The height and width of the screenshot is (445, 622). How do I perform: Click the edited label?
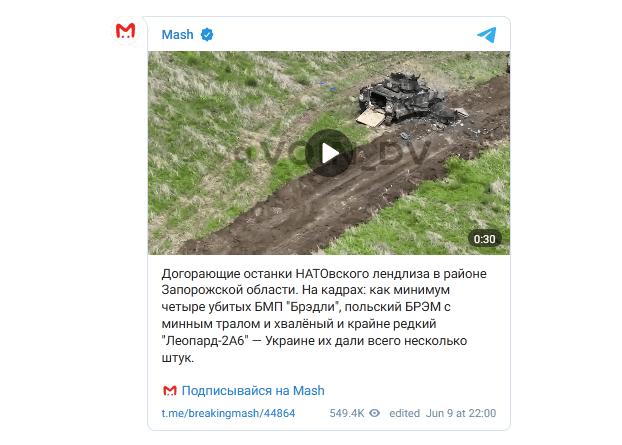click(404, 413)
